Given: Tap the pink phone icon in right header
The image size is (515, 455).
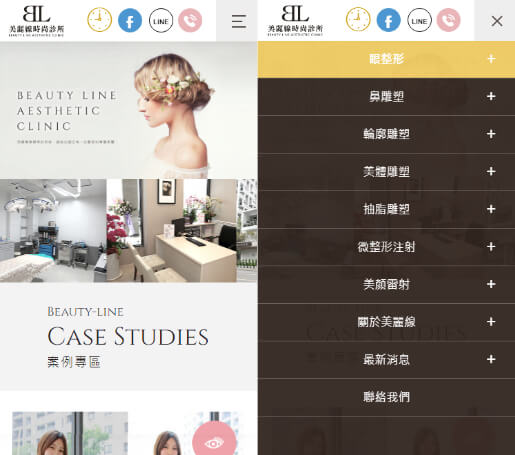Looking at the screenshot, I should tap(449, 20).
